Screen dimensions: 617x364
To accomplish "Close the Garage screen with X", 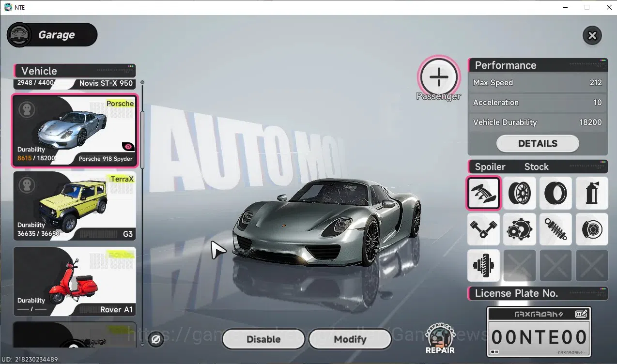I will (x=592, y=35).
